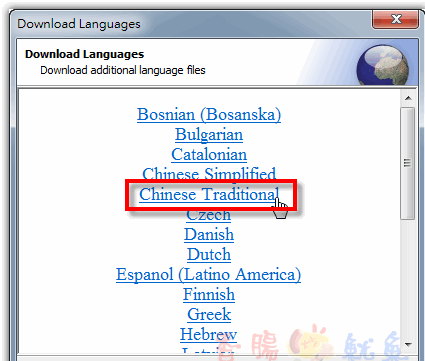Select the Bulgarian language link

click(x=209, y=135)
